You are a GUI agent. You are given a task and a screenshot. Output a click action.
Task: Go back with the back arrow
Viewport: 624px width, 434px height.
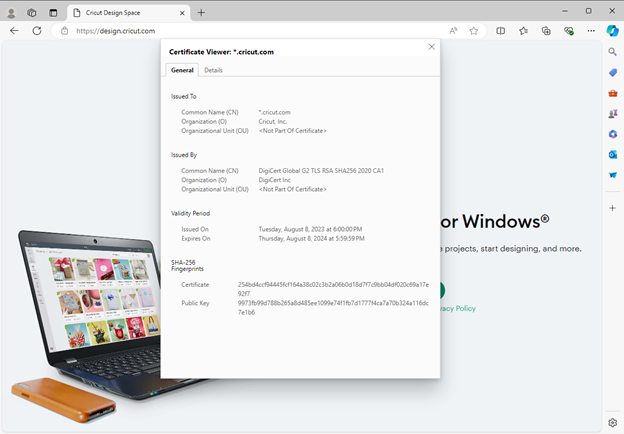[14, 31]
